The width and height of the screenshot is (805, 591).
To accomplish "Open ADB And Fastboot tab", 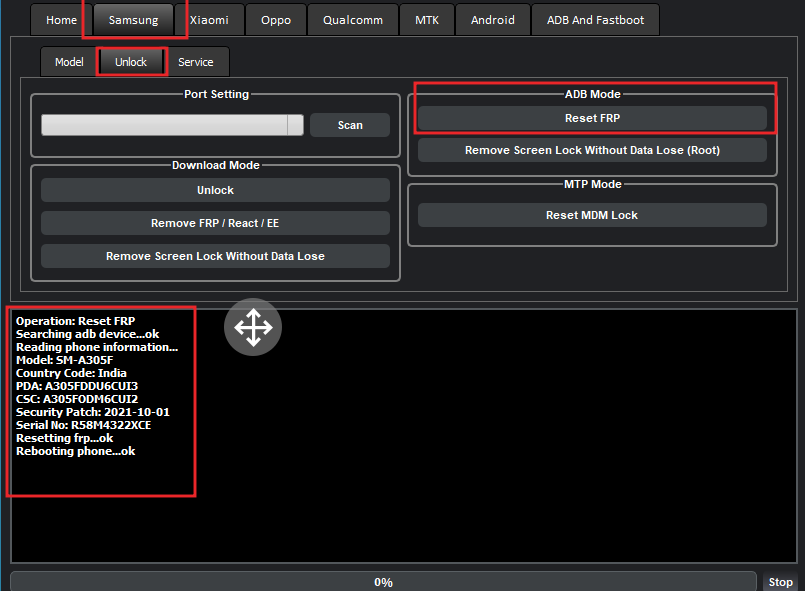I will click(595, 20).
